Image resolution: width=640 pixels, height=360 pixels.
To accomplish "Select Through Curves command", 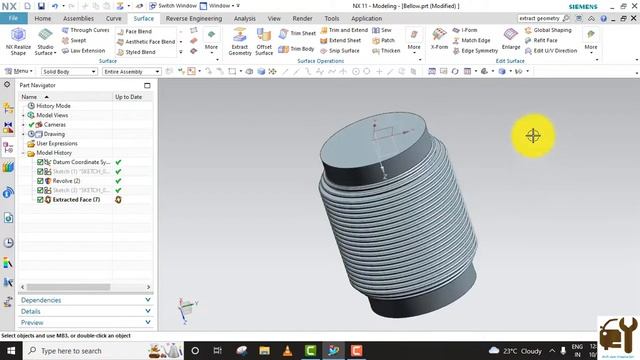I will click(x=85, y=30).
